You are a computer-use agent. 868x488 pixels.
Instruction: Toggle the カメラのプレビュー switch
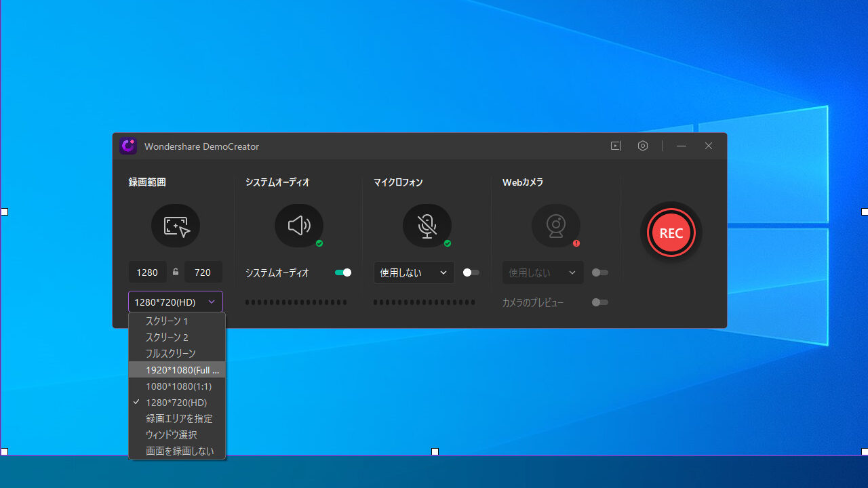600,302
